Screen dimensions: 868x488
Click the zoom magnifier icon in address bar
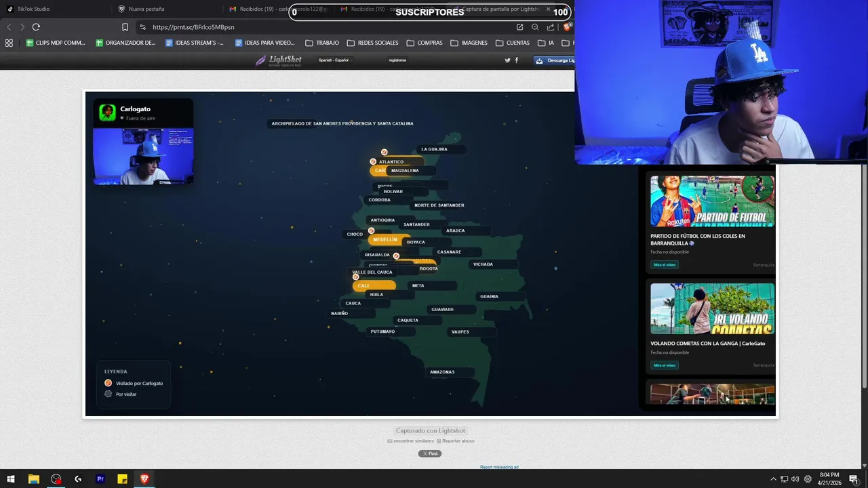click(535, 27)
